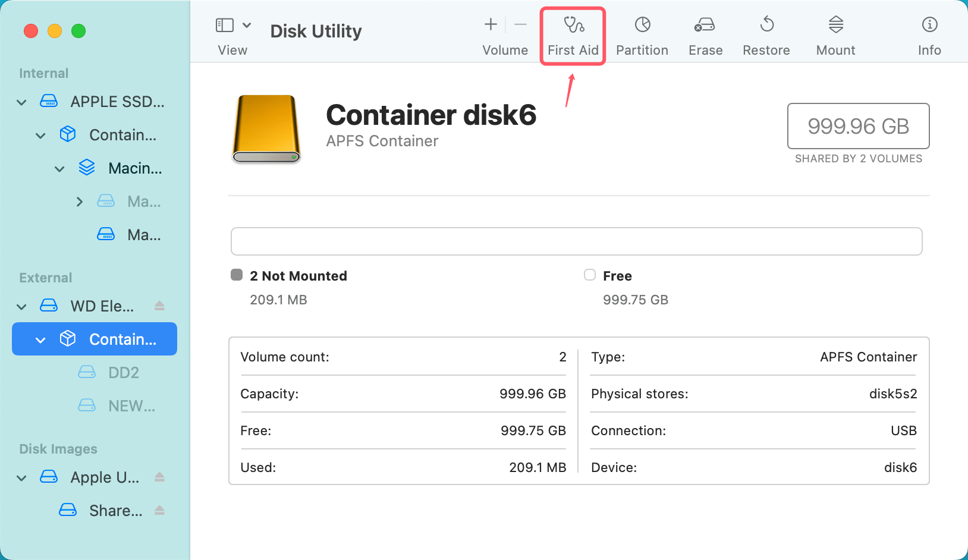Click the storage usage capacity bar
This screenshot has height=560, width=968.
[576, 241]
